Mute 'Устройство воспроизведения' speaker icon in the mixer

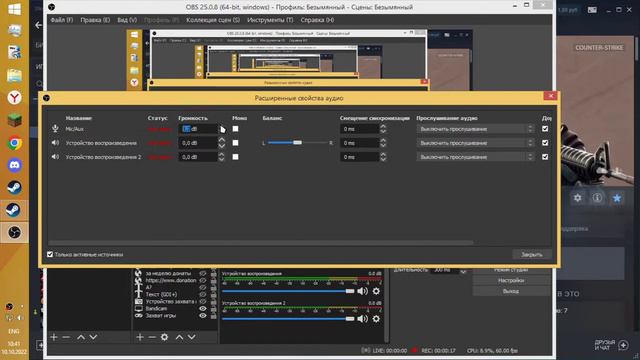(x=362, y=291)
